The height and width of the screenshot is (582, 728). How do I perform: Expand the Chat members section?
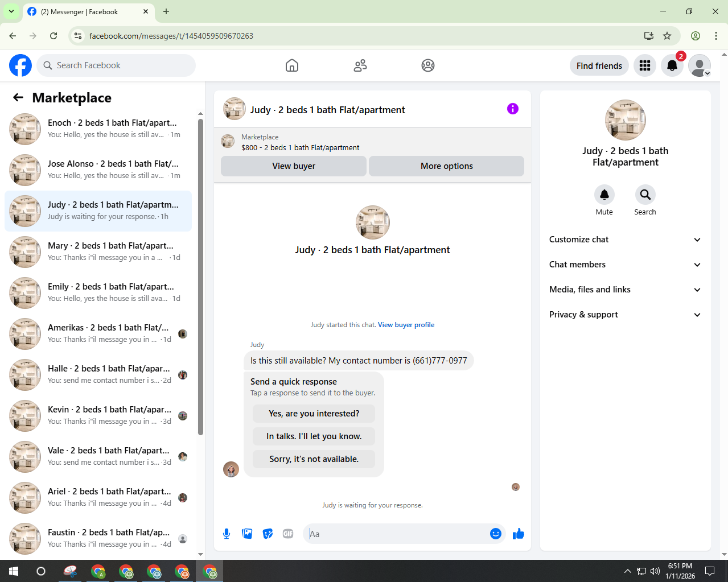pyautogui.click(x=626, y=265)
